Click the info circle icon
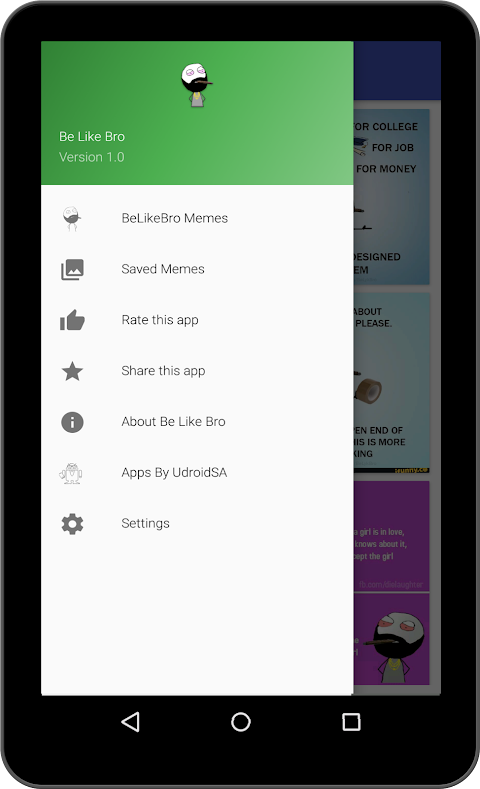 tap(72, 422)
